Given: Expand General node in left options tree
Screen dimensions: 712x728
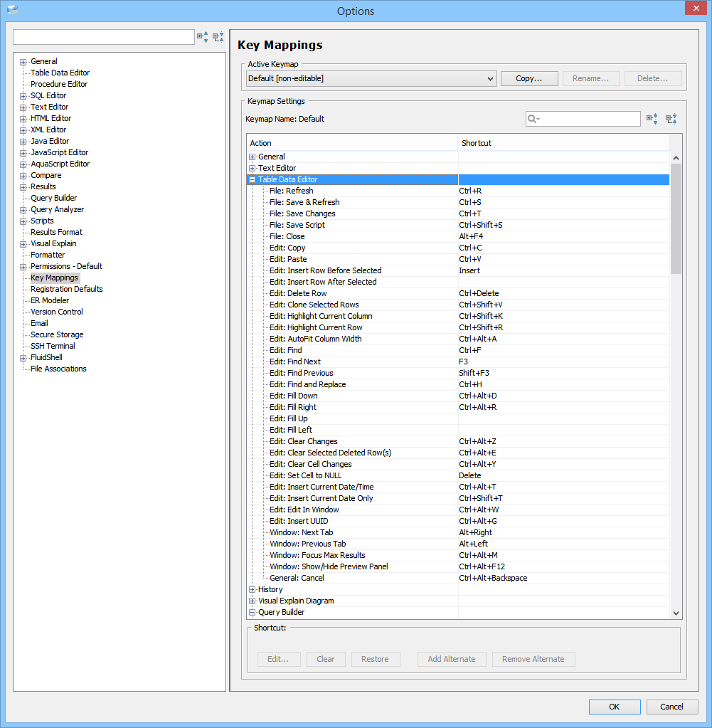Looking at the screenshot, I should 23,62.
